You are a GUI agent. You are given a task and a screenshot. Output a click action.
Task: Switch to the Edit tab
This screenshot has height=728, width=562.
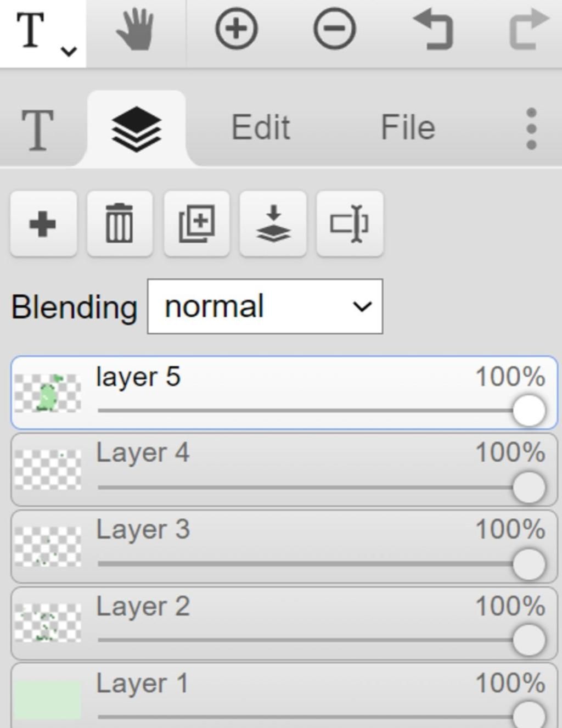[x=261, y=127]
